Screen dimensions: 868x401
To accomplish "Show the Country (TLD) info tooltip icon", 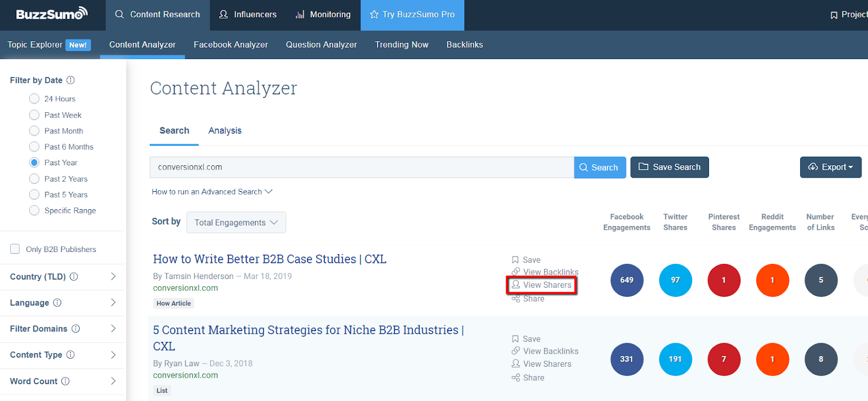I will 74,276.
